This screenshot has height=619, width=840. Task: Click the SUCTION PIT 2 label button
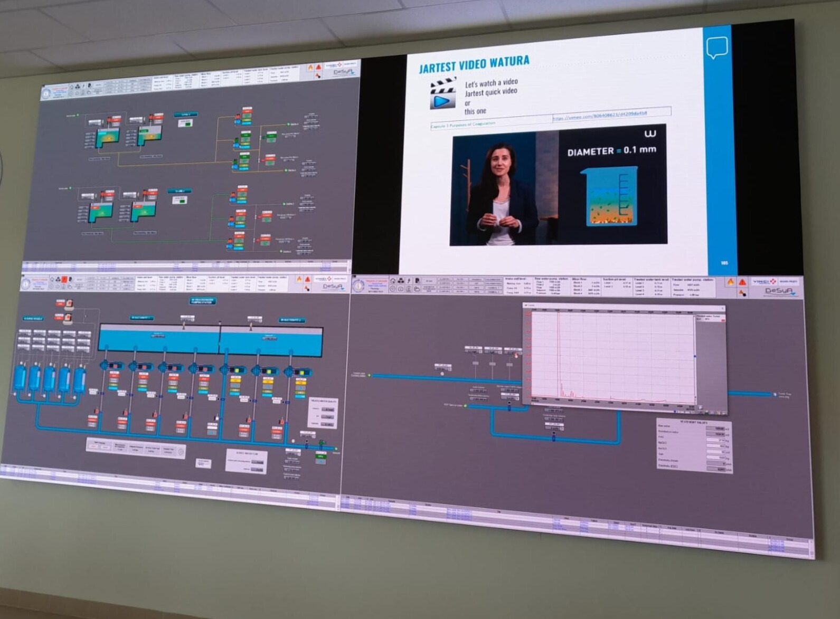pyautogui.click(x=291, y=320)
